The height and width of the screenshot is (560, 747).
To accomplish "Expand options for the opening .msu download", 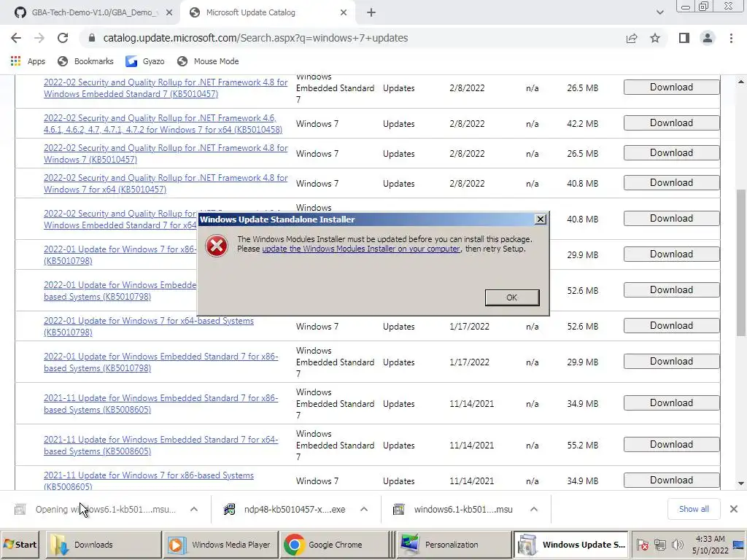I will [194, 509].
